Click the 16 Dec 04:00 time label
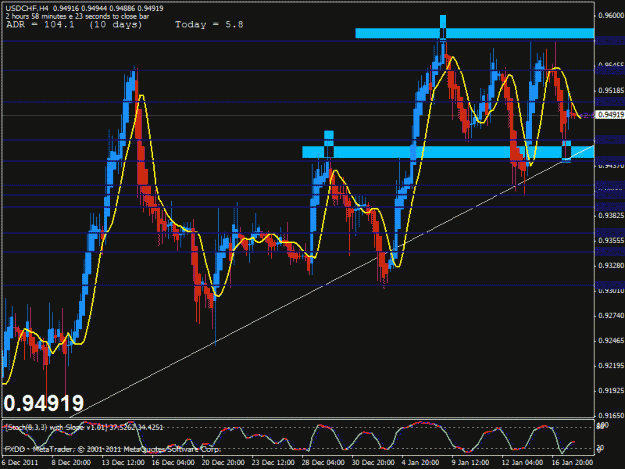The width and height of the screenshot is (625, 469). point(173,463)
